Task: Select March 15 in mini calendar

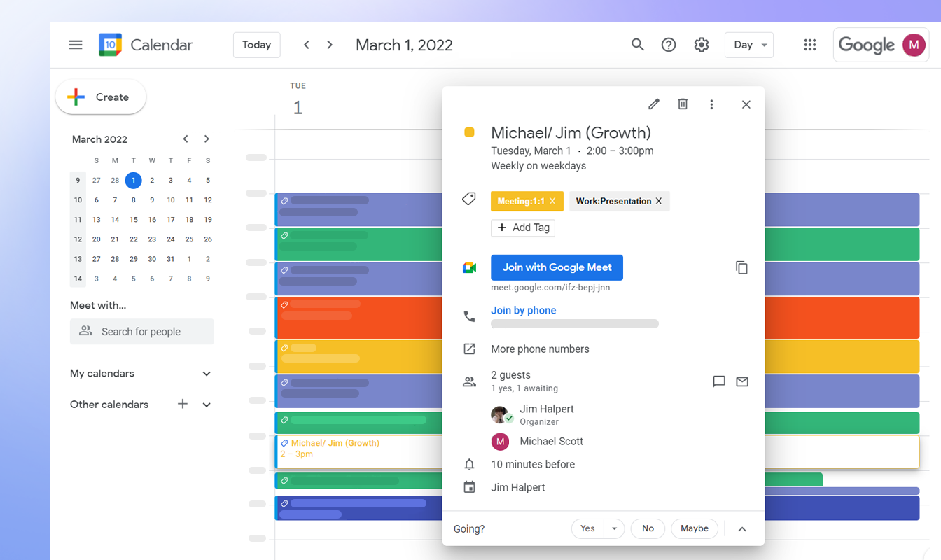Action: coord(133,220)
